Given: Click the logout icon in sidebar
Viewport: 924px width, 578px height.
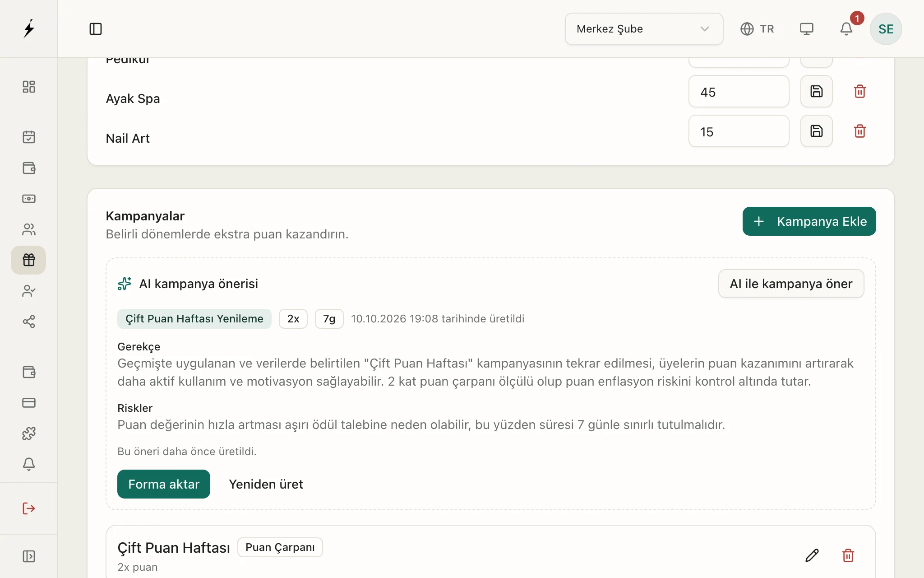Looking at the screenshot, I should [x=29, y=508].
